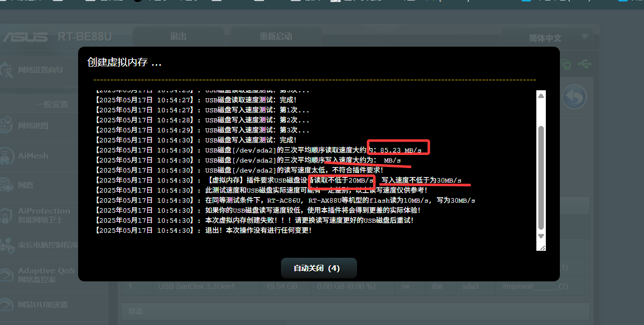Screen dimensions: 644x325
Task: Click the log box vertical scrollbar thumb
Action: click(x=540, y=177)
